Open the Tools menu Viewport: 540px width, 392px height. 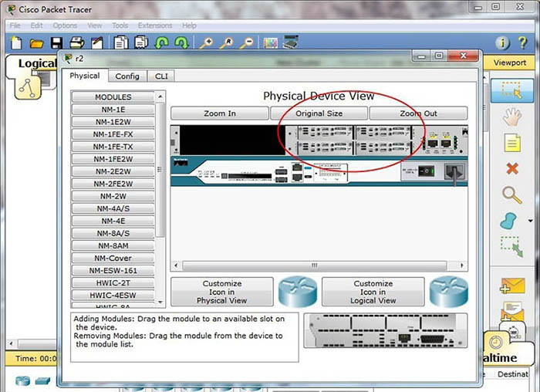[120, 25]
